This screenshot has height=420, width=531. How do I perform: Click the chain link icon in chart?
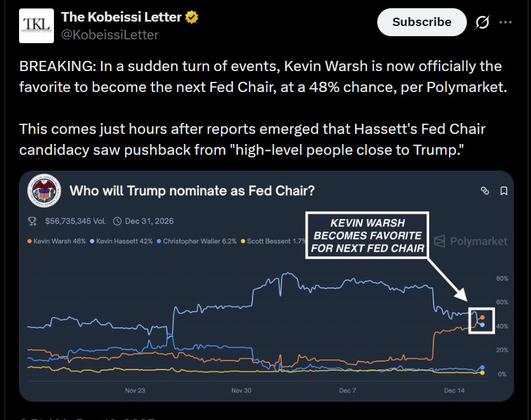[x=485, y=191]
